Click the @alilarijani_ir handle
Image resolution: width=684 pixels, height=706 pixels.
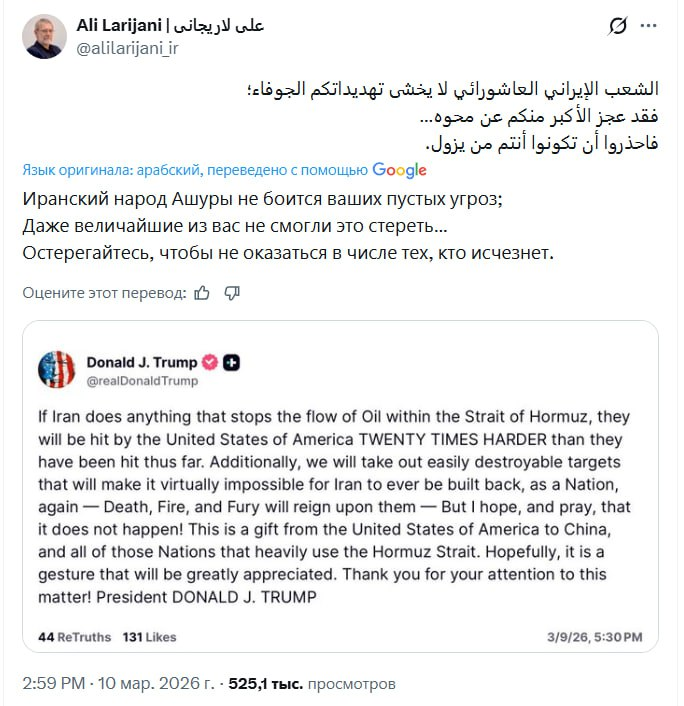pyautogui.click(x=128, y=46)
